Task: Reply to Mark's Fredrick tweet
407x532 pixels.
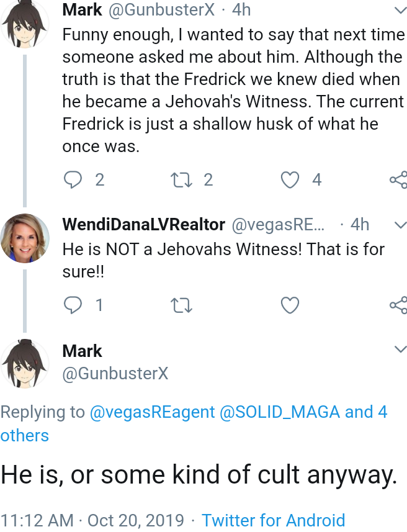Action: [73, 179]
